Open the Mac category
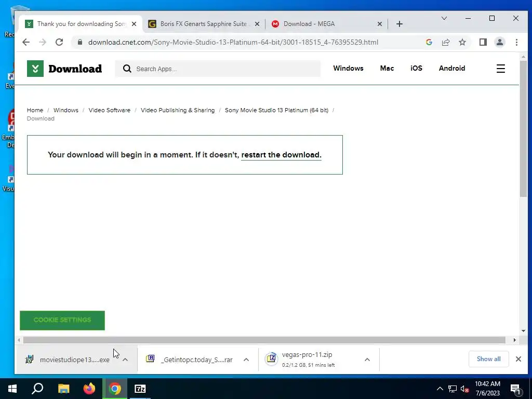Viewport: 532px width, 399px height. (387, 68)
